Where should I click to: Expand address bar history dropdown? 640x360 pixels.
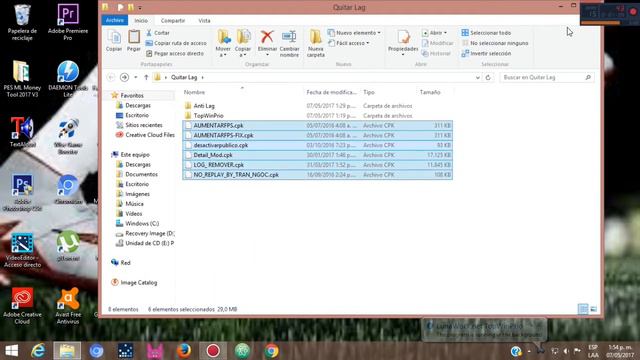click(x=478, y=77)
